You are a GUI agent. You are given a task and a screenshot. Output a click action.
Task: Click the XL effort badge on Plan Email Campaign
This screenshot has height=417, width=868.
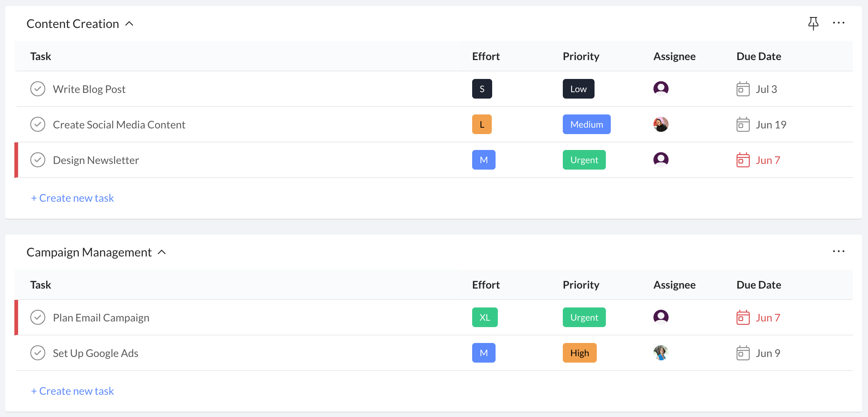[x=485, y=317]
